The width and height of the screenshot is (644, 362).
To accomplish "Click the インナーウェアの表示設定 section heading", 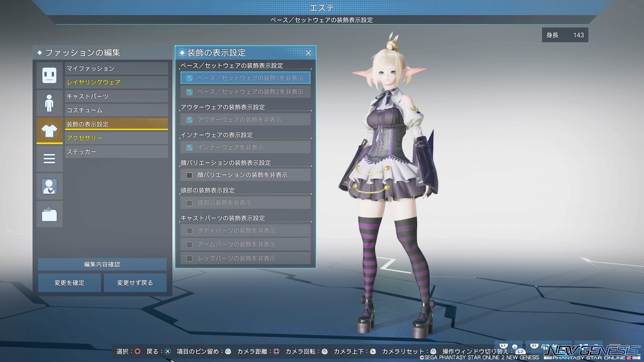I will pos(217,135).
